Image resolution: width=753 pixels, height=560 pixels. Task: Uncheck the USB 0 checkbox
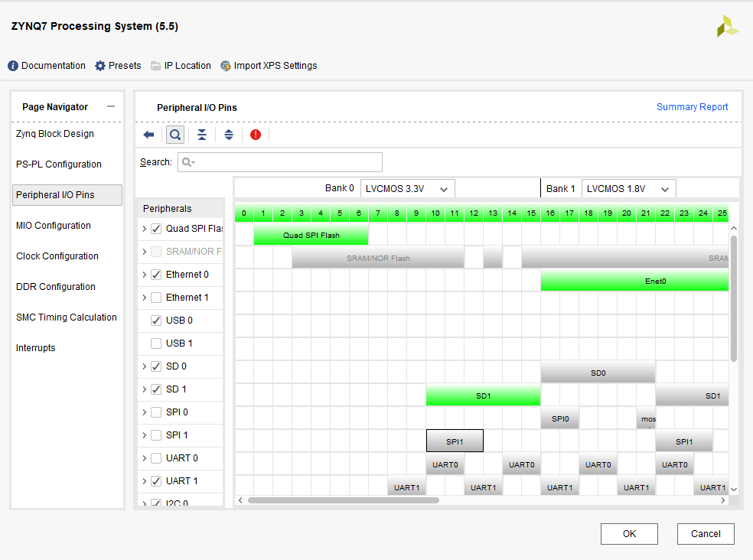tap(156, 321)
